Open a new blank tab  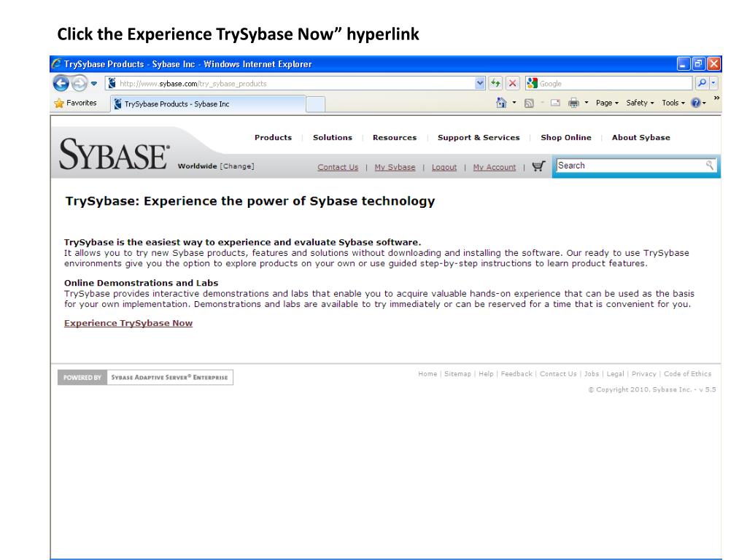pyautogui.click(x=315, y=104)
